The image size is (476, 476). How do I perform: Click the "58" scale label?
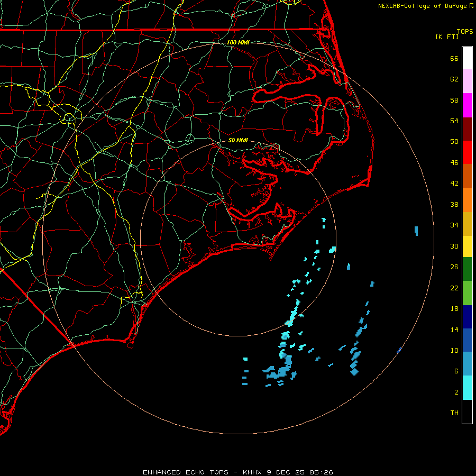coord(454,100)
